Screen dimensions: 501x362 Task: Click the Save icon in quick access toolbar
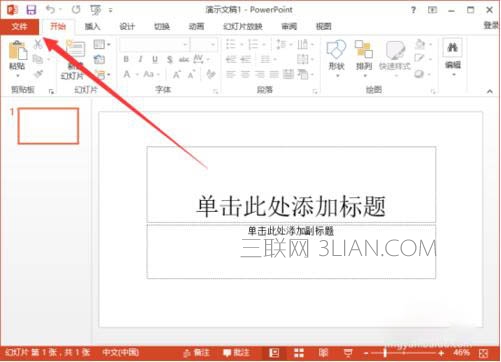click(31, 10)
